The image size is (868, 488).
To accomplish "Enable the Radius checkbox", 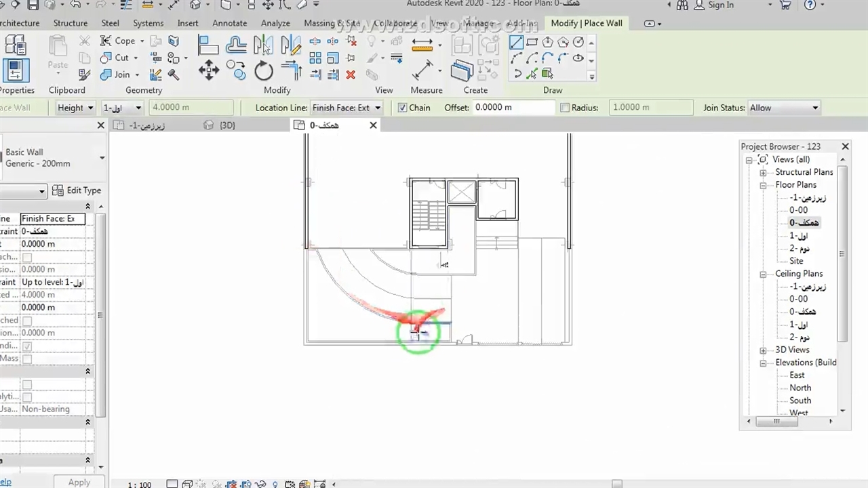I will 565,108.
